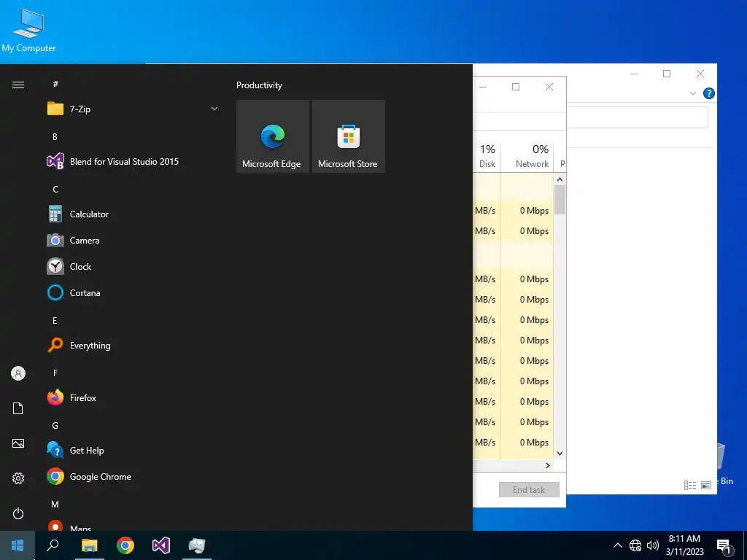This screenshot has height=560, width=747.
Task: Open the Microsoft Store tile
Action: [348, 136]
